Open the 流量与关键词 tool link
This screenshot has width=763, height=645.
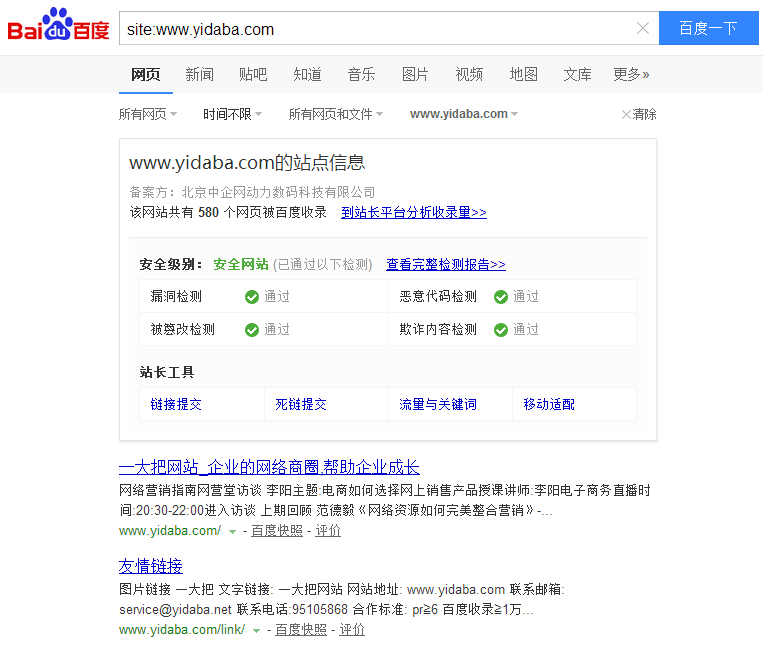438,404
